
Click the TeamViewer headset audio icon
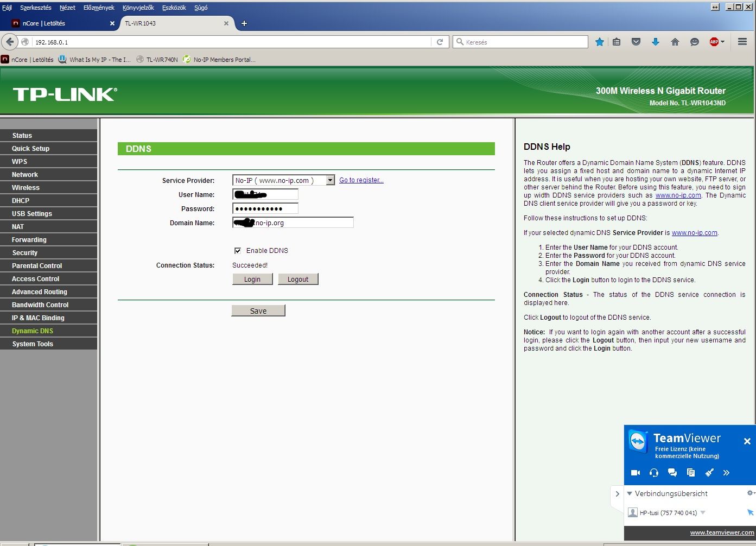point(654,473)
